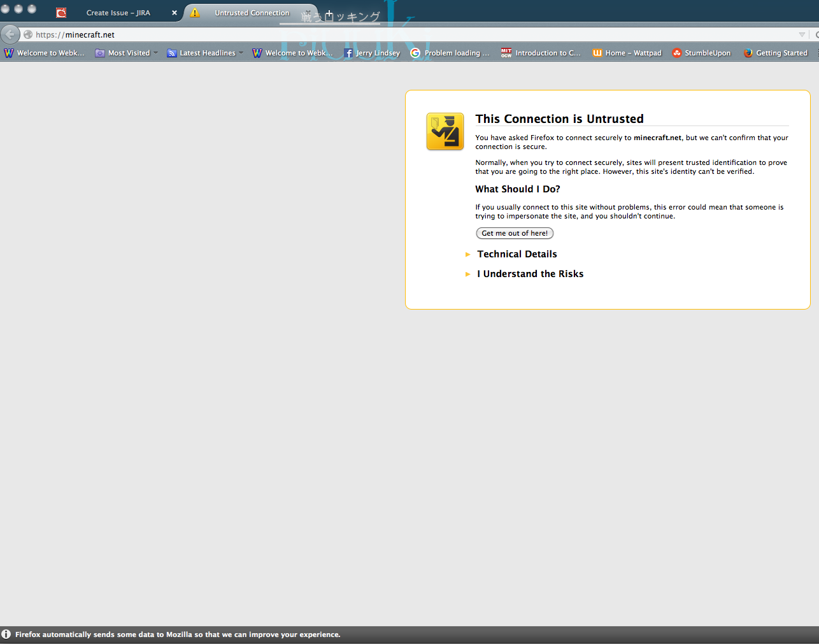Open the MIT 'Introduction to C...' bookmark
The image size is (819, 644).
(541, 53)
